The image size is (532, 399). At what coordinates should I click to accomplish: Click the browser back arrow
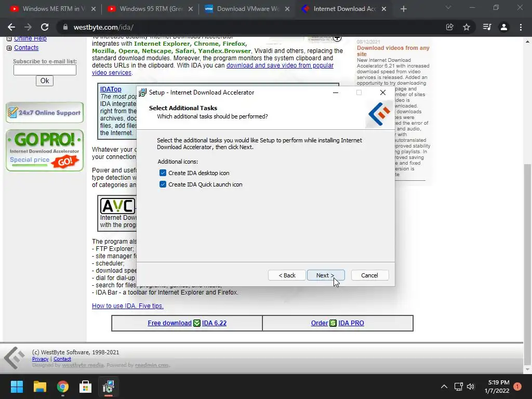[x=11, y=27]
